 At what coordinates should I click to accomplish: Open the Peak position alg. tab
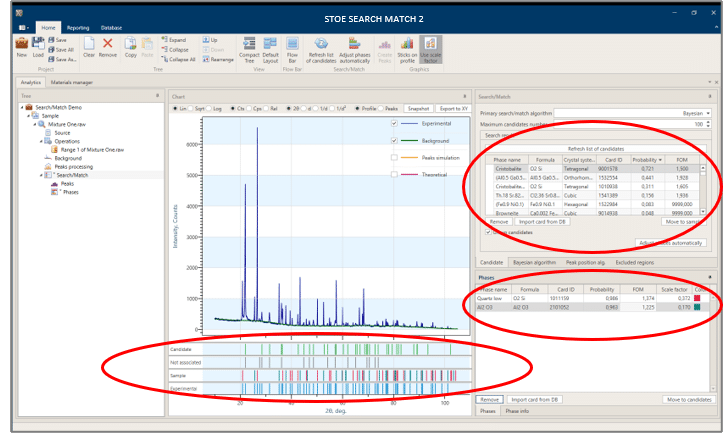(x=586, y=262)
